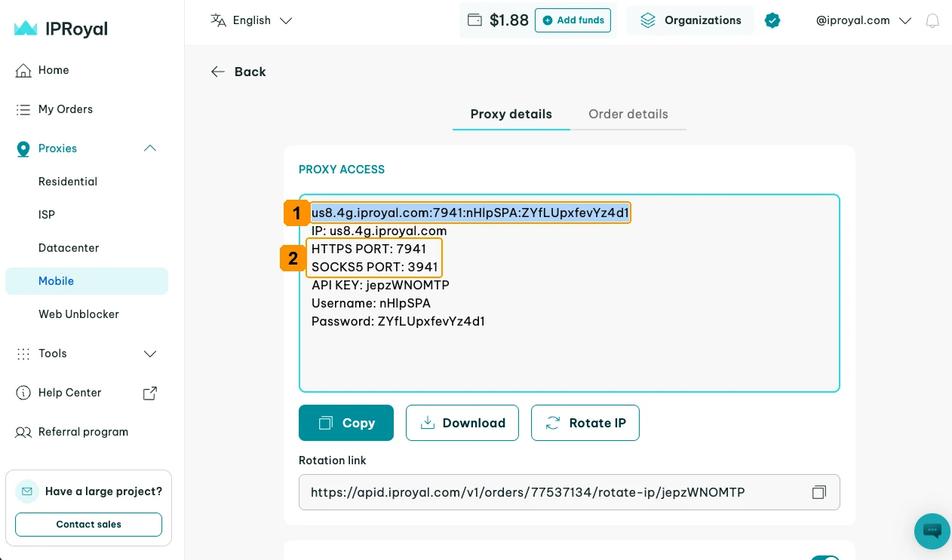Click the Home house icon
952x560 pixels.
coord(23,70)
